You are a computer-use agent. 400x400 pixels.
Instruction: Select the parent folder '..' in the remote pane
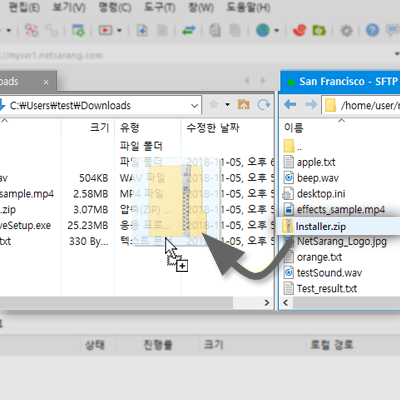coord(293,146)
